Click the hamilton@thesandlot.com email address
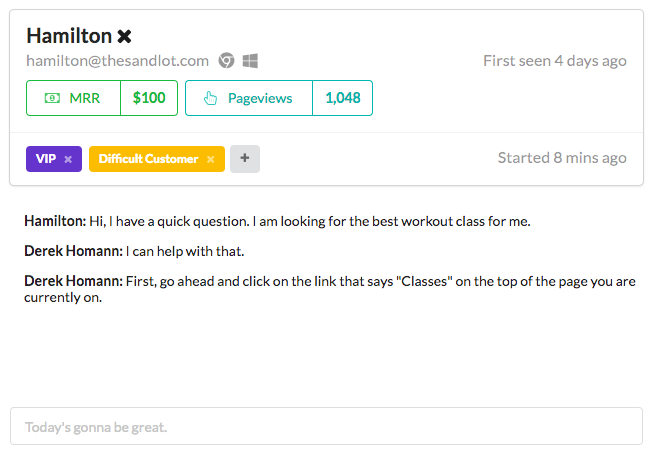The image size is (667, 454). pyautogui.click(x=117, y=61)
